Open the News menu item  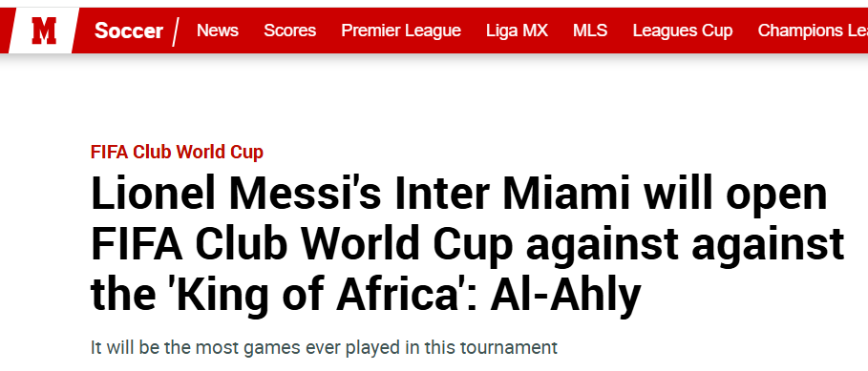tap(218, 31)
